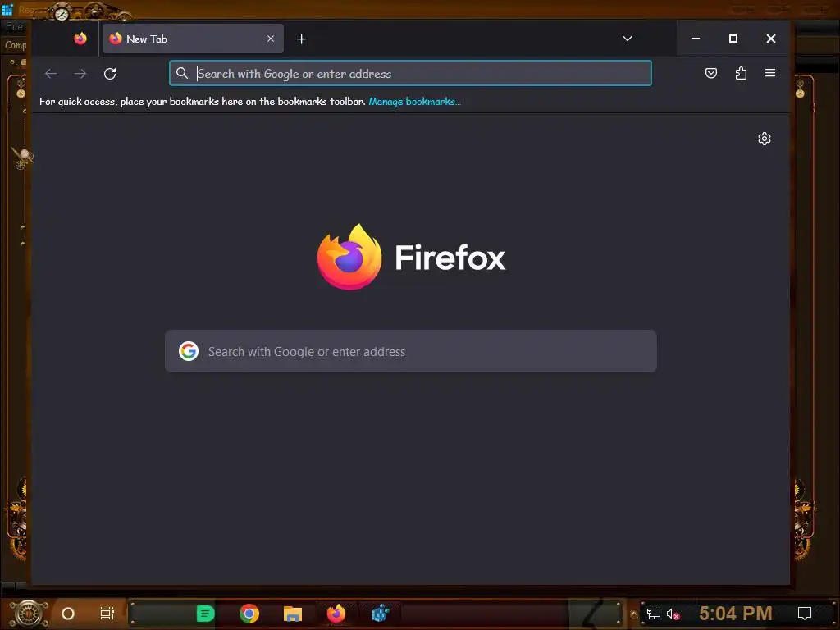Image resolution: width=840 pixels, height=630 pixels.
Task: Reload the current page
Action: [110, 73]
